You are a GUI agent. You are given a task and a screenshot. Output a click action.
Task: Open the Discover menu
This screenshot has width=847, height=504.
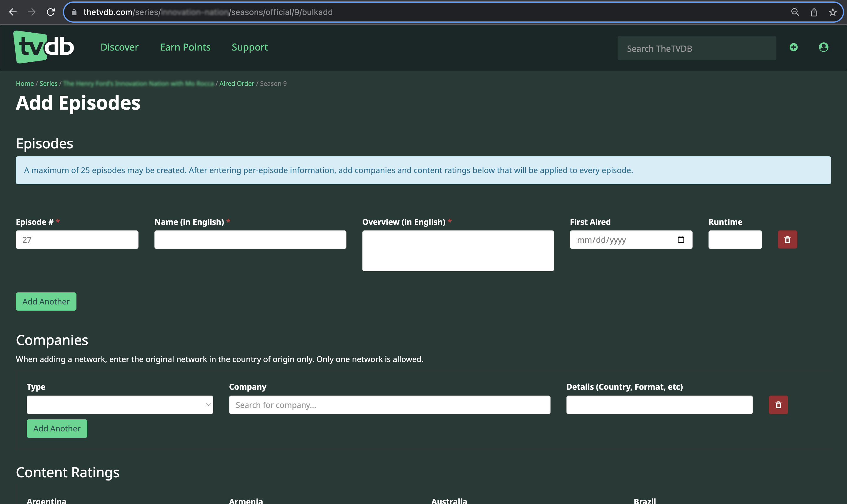(x=119, y=47)
